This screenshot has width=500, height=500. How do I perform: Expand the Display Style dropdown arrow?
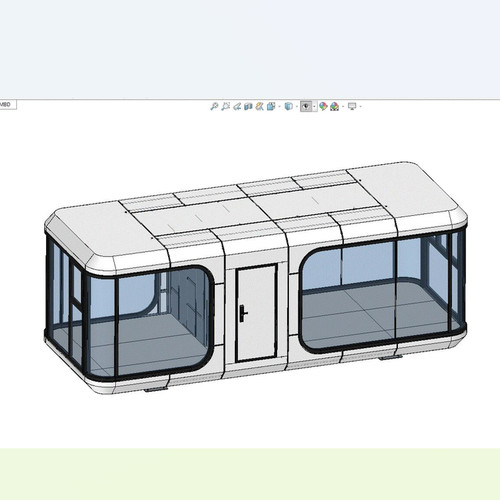click(297, 107)
